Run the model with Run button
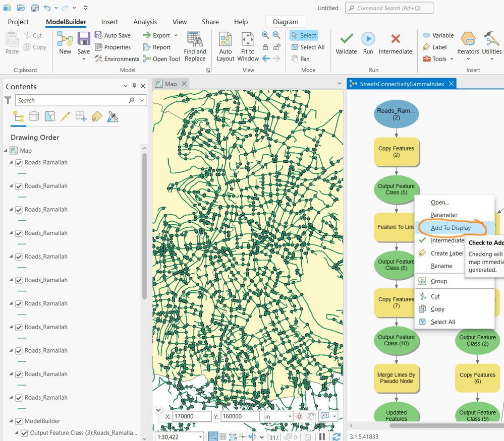 point(368,40)
